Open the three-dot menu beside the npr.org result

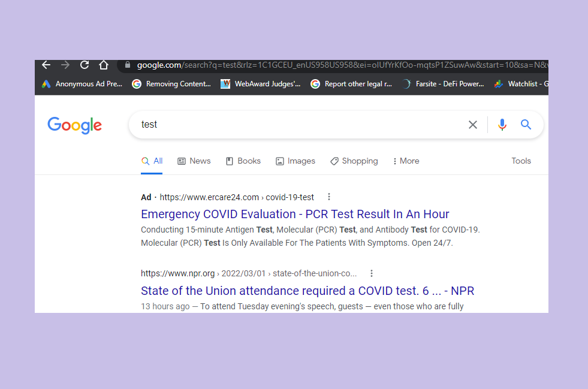(x=372, y=273)
